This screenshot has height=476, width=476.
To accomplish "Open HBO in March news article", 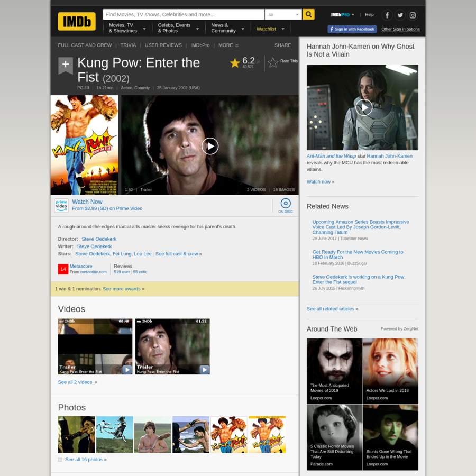I will (x=358, y=254).
